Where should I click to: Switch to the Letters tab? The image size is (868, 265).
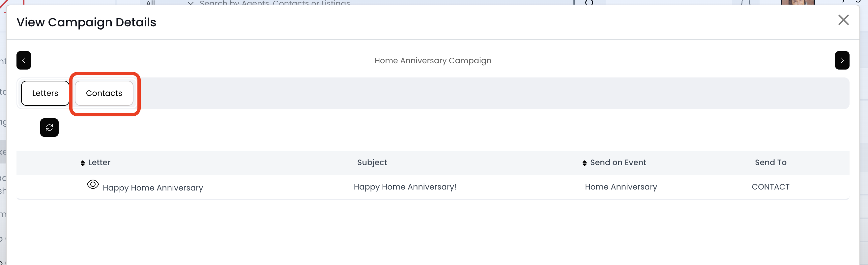(45, 93)
